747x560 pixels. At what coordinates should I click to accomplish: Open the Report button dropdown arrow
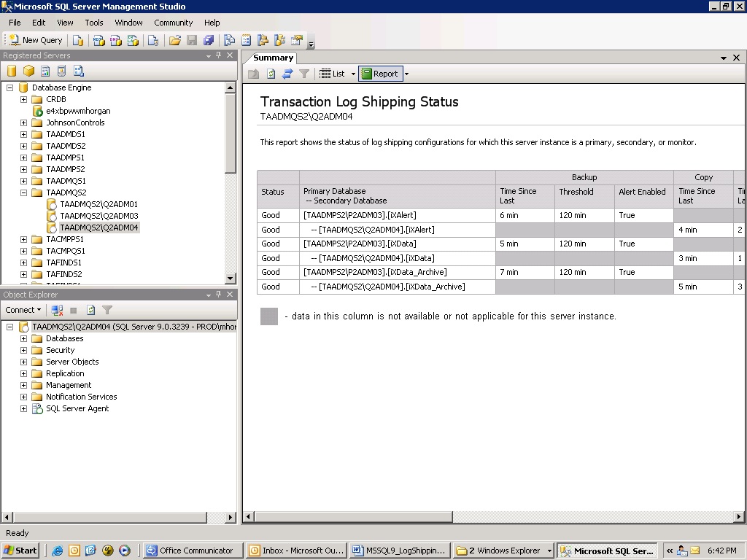406,74
